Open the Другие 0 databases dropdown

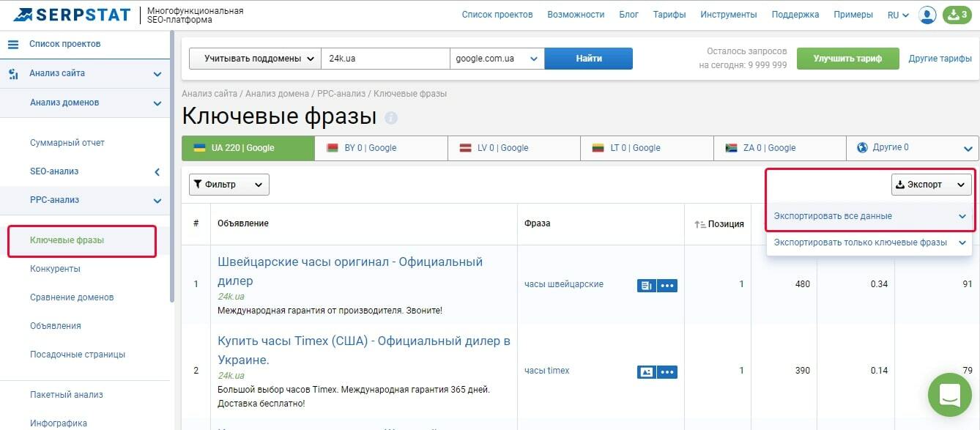[x=913, y=148]
